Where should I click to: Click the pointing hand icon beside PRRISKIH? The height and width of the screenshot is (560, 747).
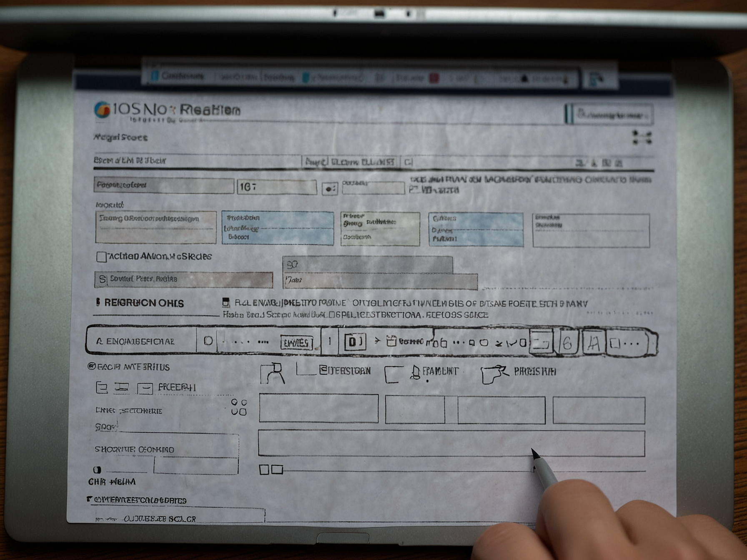click(x=494, y=373)
